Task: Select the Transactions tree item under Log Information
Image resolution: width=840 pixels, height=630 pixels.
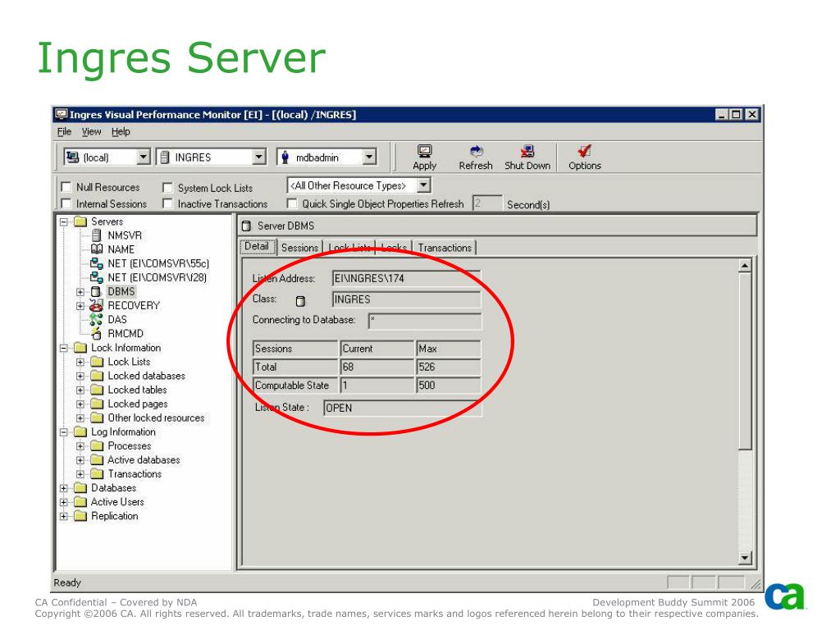Action: pyautogui.click(x=135, y=473)
